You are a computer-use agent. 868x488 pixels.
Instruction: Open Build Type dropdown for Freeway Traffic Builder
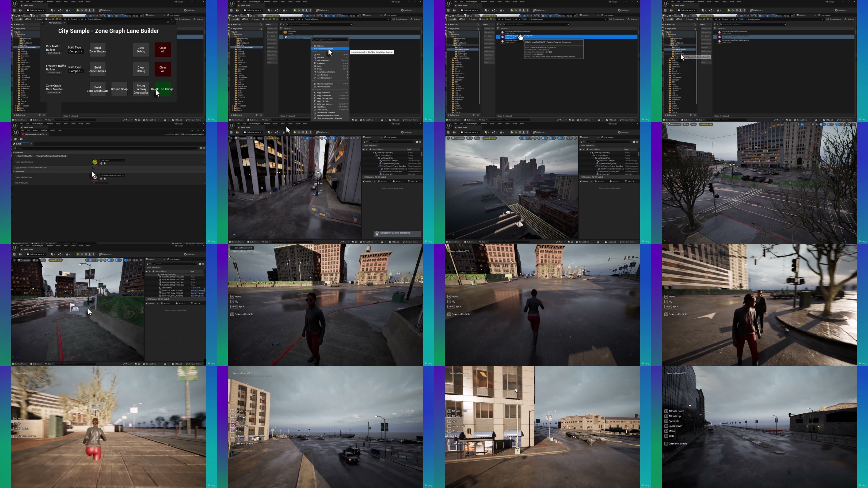(75, 71)
